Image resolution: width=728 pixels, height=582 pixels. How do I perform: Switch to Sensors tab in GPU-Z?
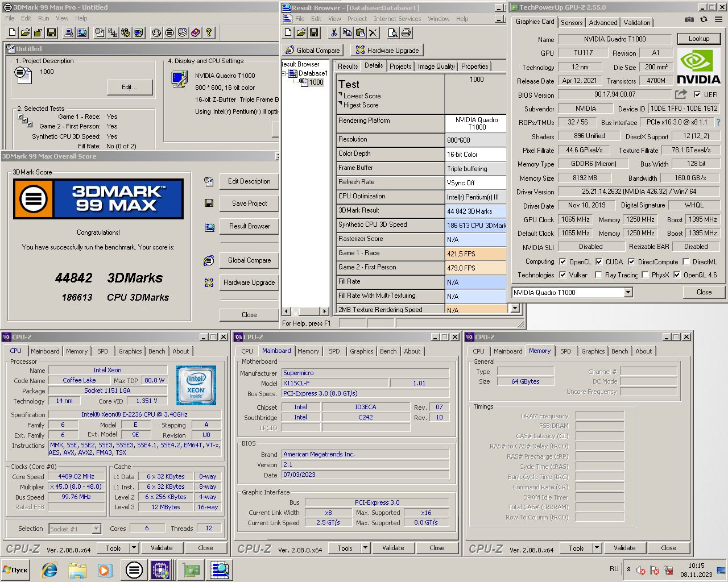point(572,23)
